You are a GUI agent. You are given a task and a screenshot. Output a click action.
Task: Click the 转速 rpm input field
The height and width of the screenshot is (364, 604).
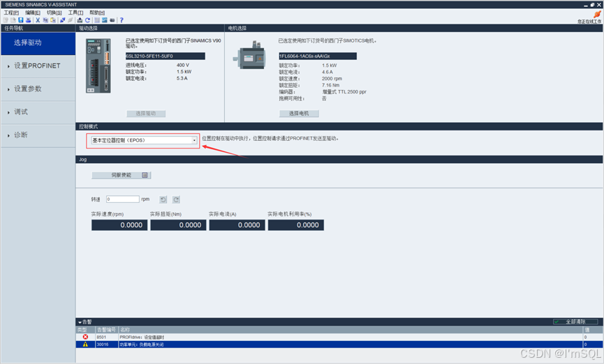click(x=122, y=199)
